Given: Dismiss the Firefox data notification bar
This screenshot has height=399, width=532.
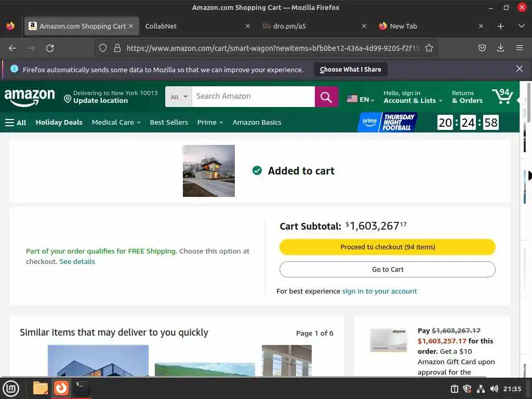Looking at the screenshot, I should point(519,69).
